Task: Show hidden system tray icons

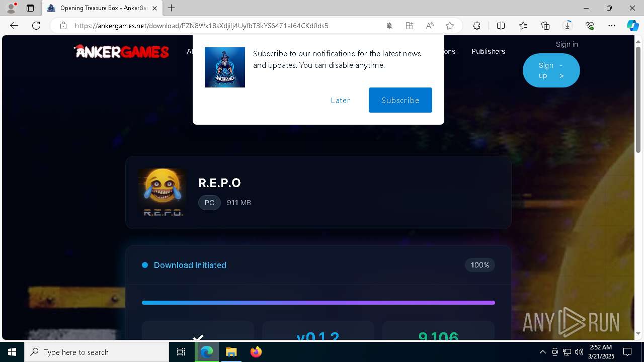Action: tap(542, 352)
